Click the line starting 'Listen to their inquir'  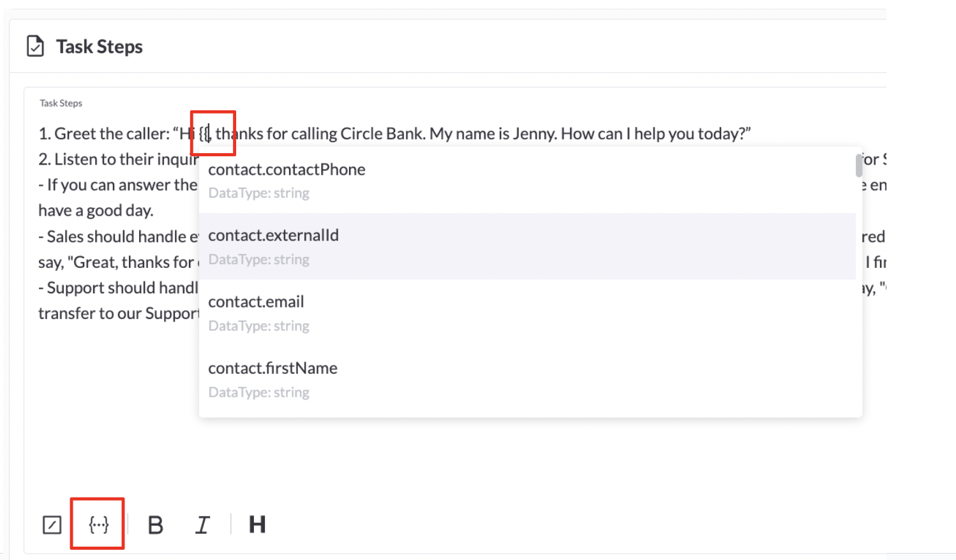tap(118, 159)
